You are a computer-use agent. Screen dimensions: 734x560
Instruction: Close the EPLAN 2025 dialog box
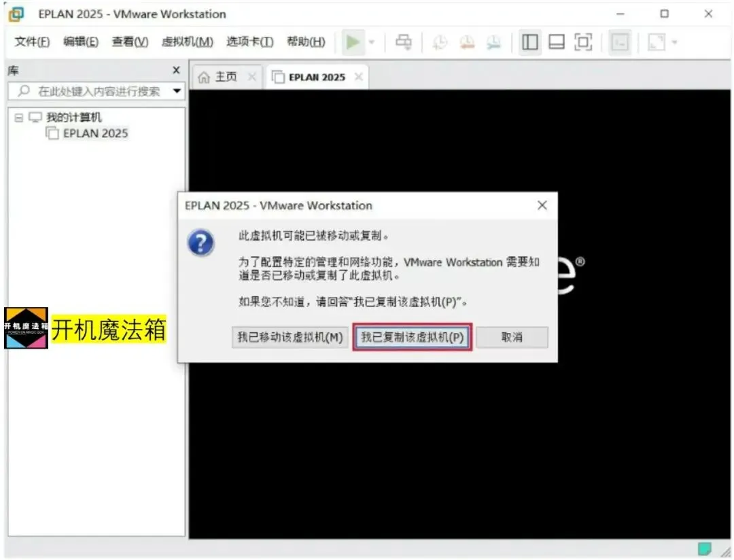pyautogui.click(x=542, y=205)
